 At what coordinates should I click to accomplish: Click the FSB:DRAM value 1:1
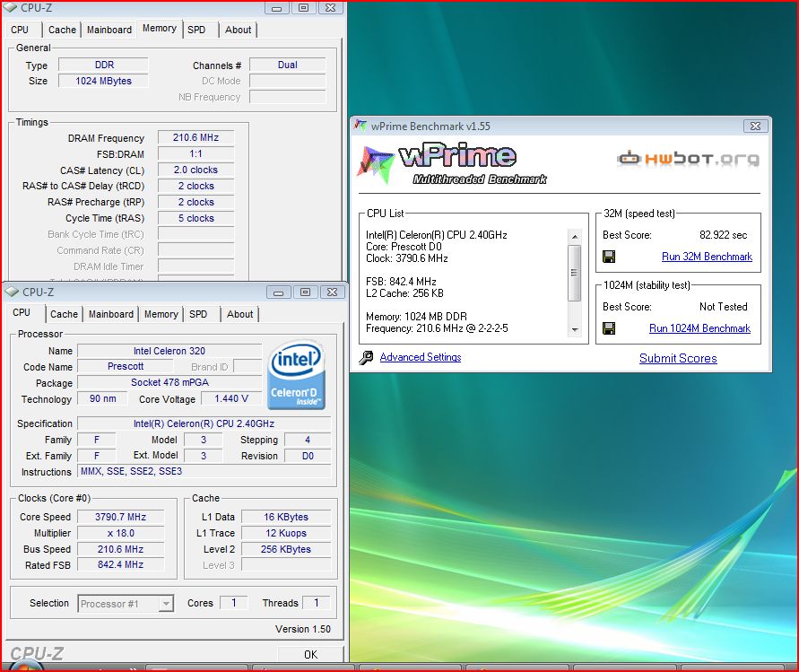click(x=195, y=154)
